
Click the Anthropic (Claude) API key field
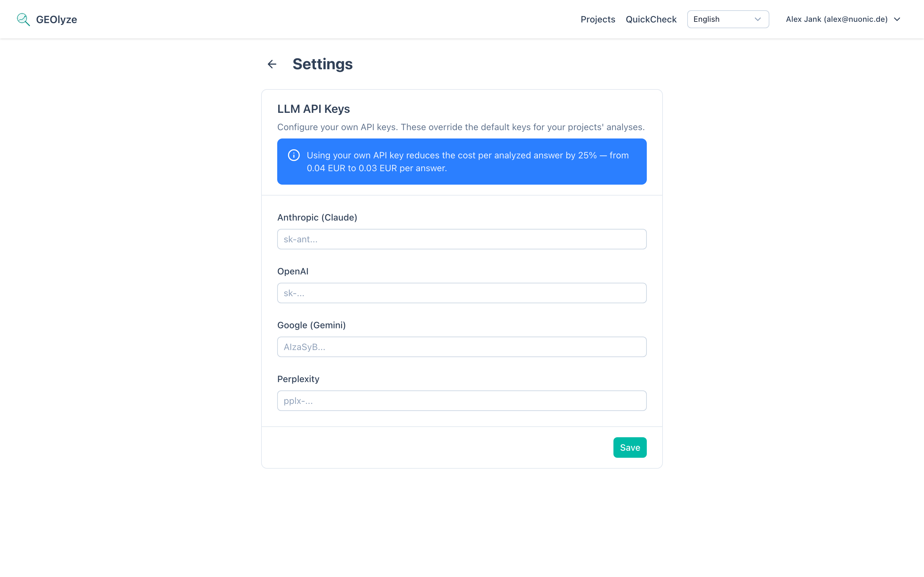(x=461, y=239)
